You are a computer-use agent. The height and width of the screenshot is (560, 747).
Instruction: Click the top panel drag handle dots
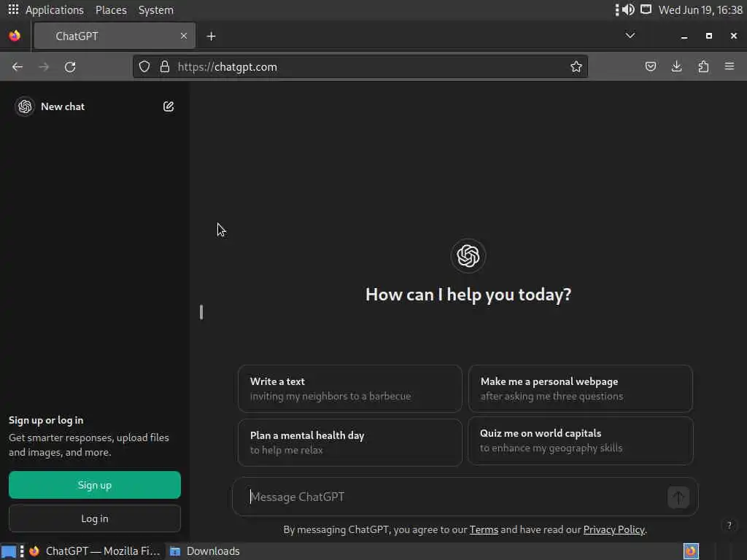coord(617,9)
